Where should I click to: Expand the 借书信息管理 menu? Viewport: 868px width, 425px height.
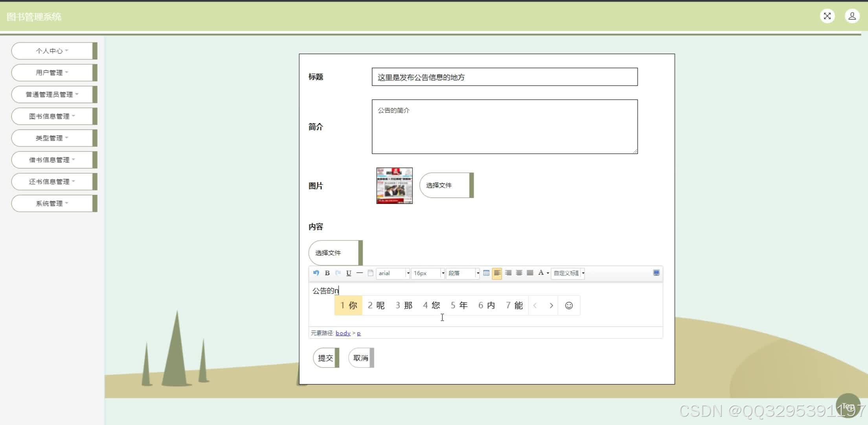coord(54,160)
